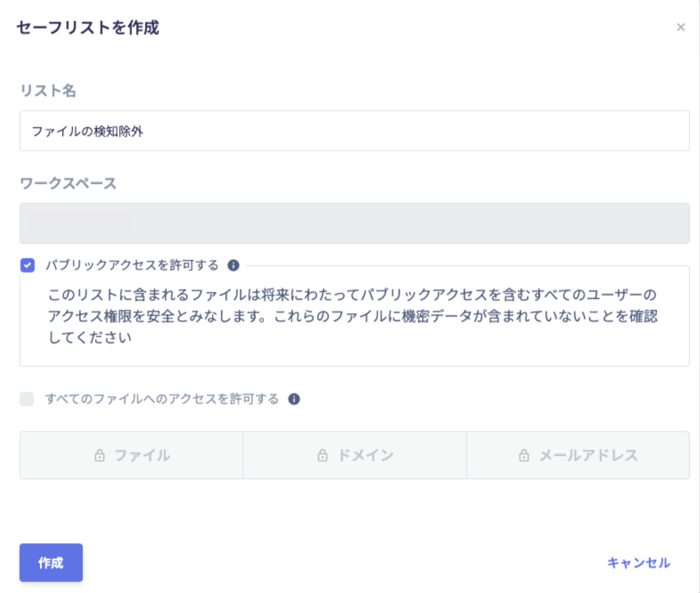Close the セーフリストを作成 dialog with X
The height and width of the screenshot is (593, 700).
(681, 27)
